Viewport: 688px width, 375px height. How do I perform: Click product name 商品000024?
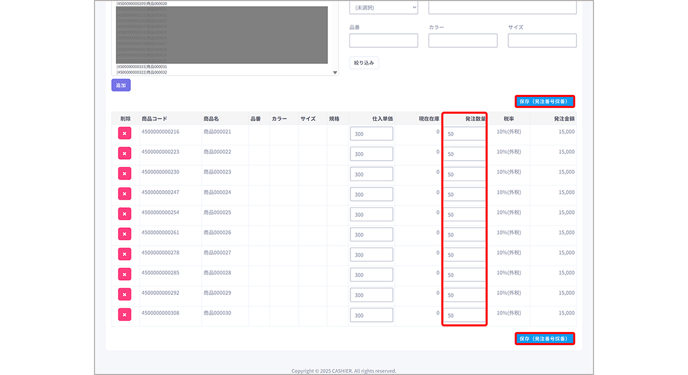217,192
